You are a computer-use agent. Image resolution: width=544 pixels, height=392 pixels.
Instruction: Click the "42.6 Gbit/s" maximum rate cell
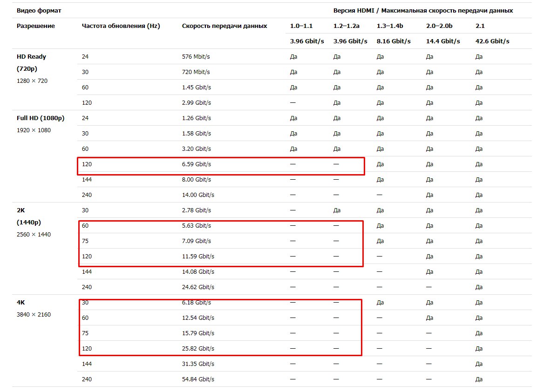492,41
